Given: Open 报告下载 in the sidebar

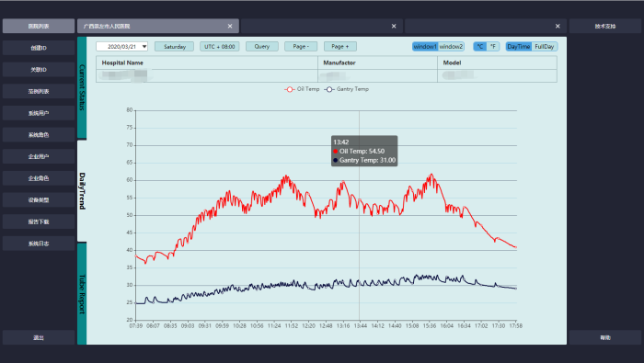Looking at the screenshot, I should tap(39, 221).
